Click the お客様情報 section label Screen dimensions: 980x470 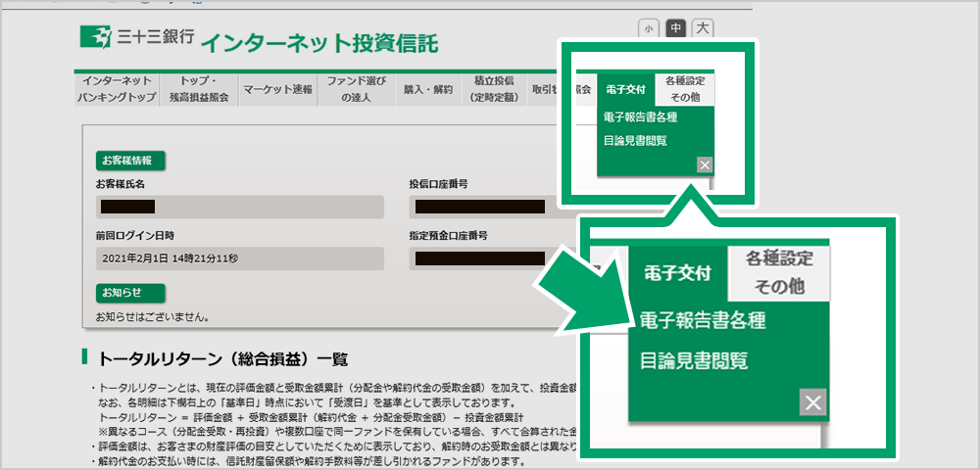(130, 161)
